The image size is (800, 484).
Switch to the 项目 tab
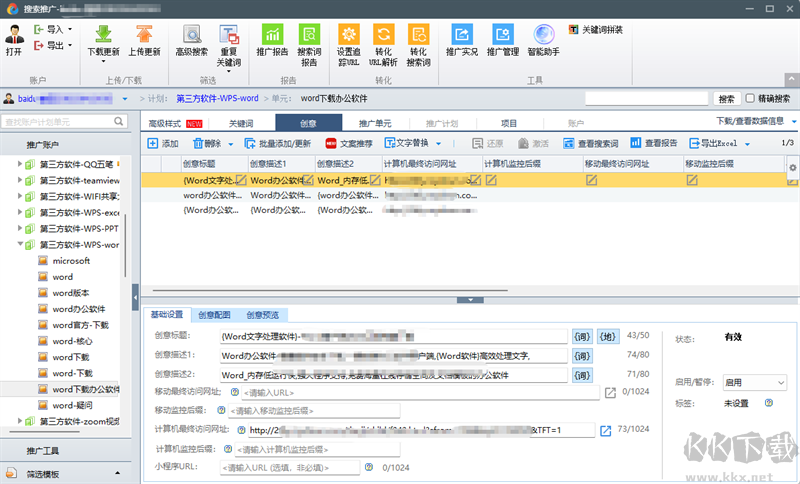pyautogui.click(x=509, y=123)
